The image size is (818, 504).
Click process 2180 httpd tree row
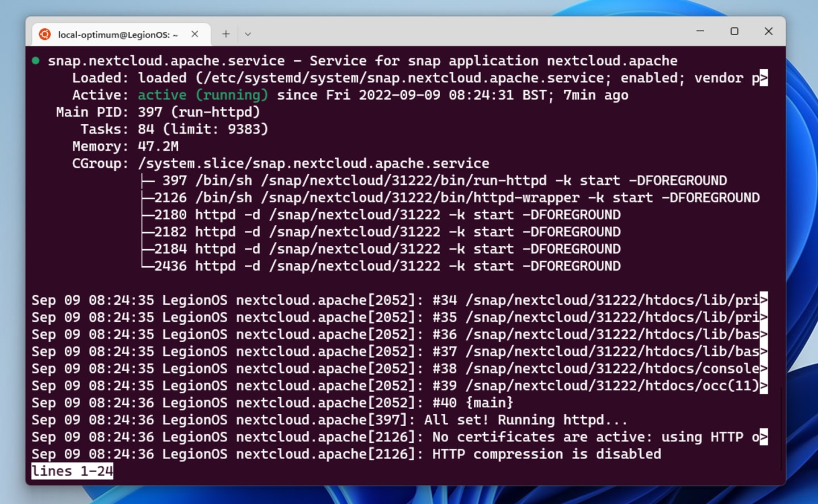[x=381, y=215]
